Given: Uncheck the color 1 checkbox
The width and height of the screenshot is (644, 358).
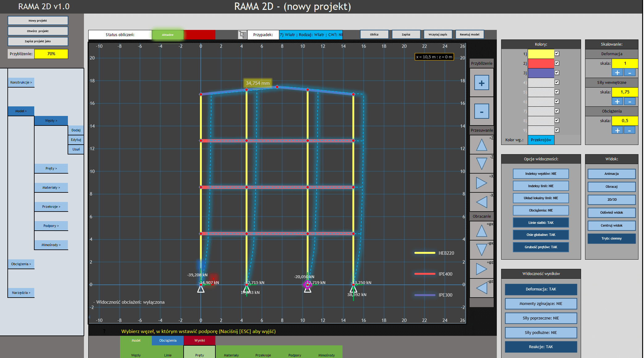Looking at the screenshot, I should (x=557, y=54).
